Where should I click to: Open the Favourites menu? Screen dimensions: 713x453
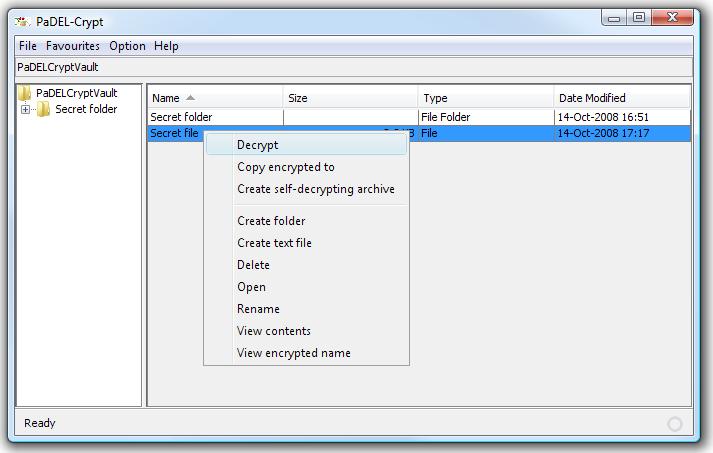(73, 46)
